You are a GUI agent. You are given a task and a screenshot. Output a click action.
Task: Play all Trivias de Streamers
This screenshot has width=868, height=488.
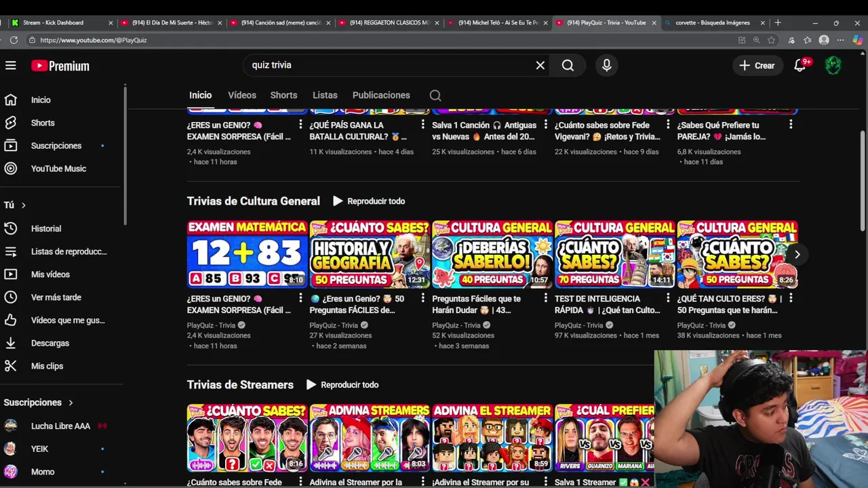tap(342, 385)
